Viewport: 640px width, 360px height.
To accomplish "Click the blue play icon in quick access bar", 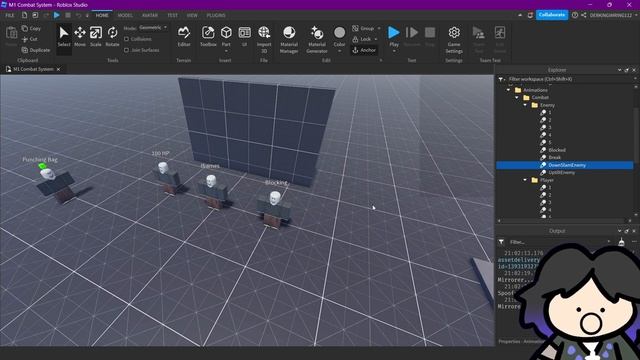I will tap(57, 15).
